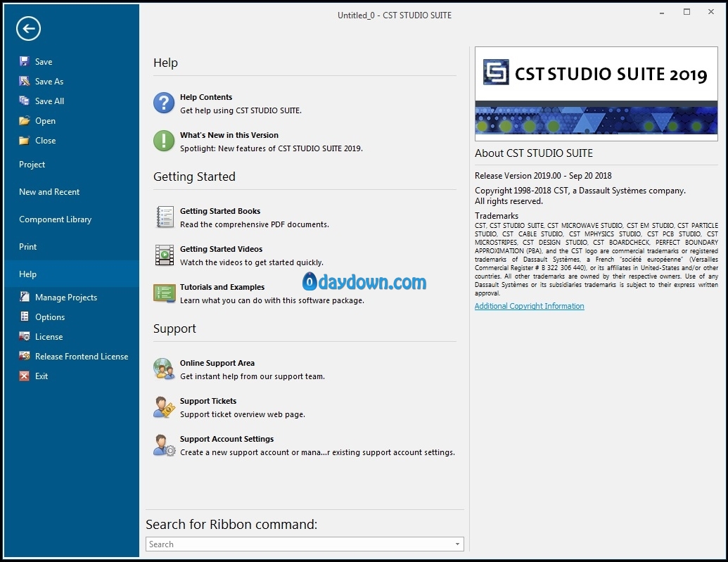Visit the Online Support Area title
This screenshot has width=728, height=562.
pos(217,363)
